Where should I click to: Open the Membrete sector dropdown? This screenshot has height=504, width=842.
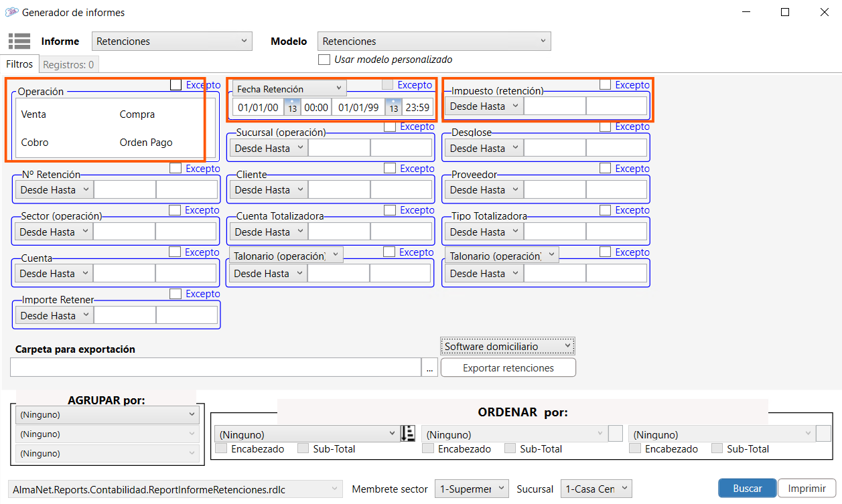coord(472,489)
